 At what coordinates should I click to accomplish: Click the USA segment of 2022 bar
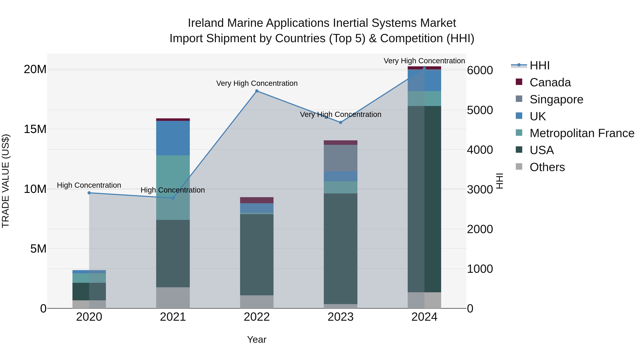coord(257,255)
